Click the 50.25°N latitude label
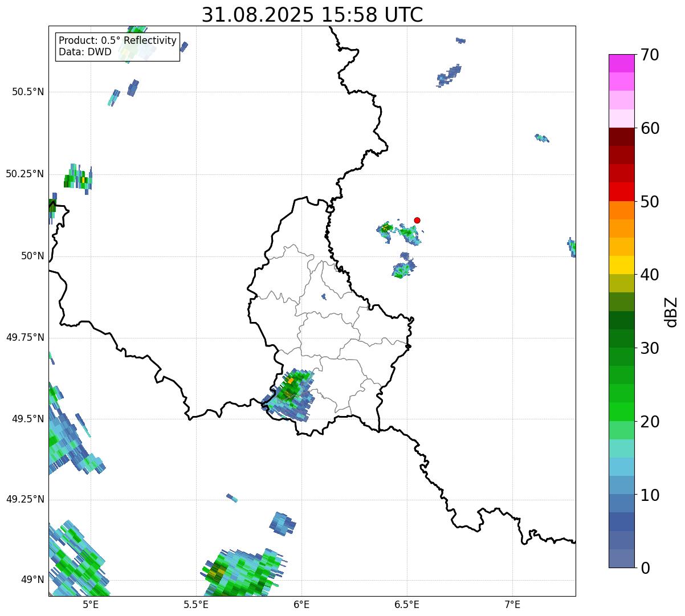685x616 pixels. pos(25,174)
